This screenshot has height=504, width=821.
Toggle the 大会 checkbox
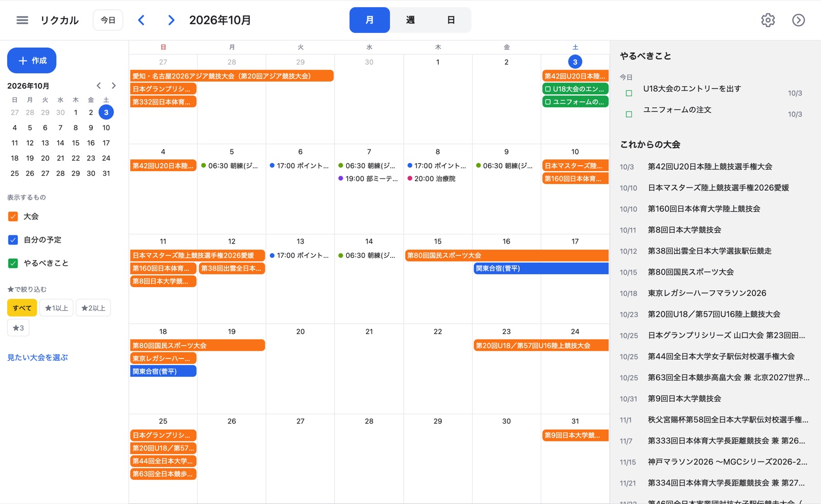[x=13, y=216]
